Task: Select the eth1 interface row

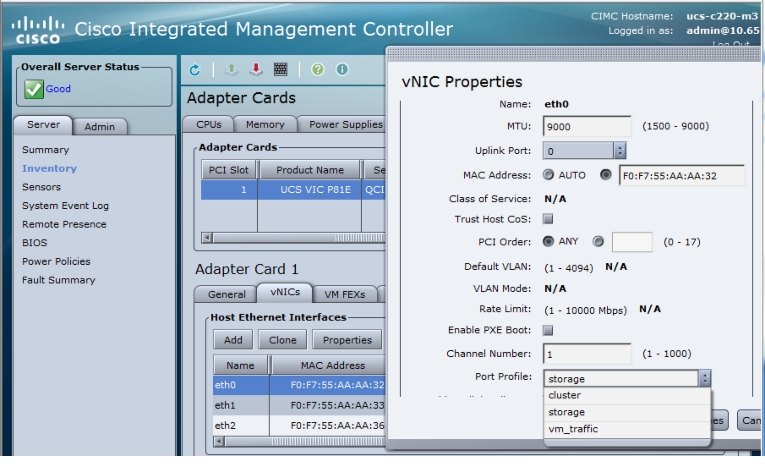Action: 299,405
